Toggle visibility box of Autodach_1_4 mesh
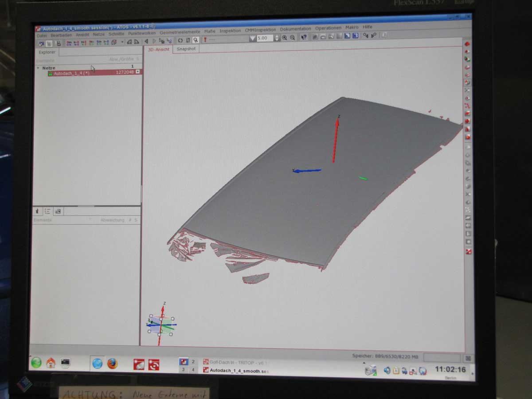The height and width of the screenshot is (399, 532). 137,72
